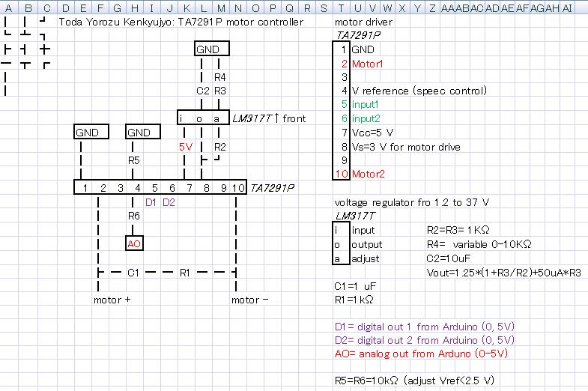Viewport: 588px width, 391px height.
Task: Click 'R5=R6=10kΩ (adjust Vref<2.5 V)' text
Action: point(414,381)
